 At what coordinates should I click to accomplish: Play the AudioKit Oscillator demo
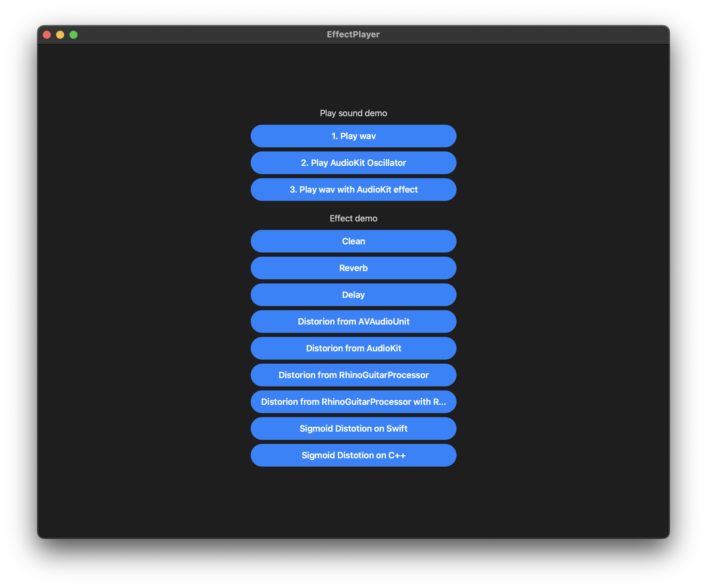tap(353, 163)
